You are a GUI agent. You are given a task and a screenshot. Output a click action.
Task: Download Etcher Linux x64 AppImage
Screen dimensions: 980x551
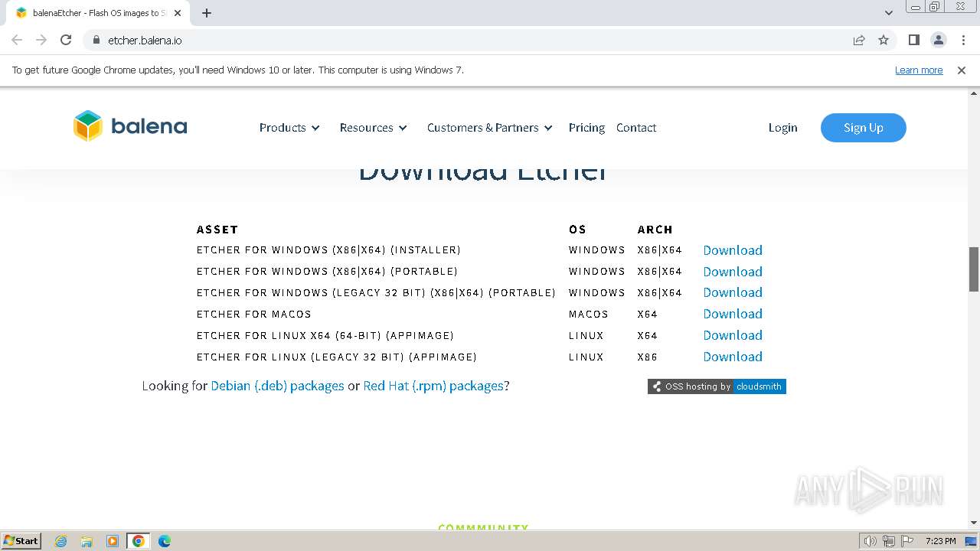(x=733, y=335)
